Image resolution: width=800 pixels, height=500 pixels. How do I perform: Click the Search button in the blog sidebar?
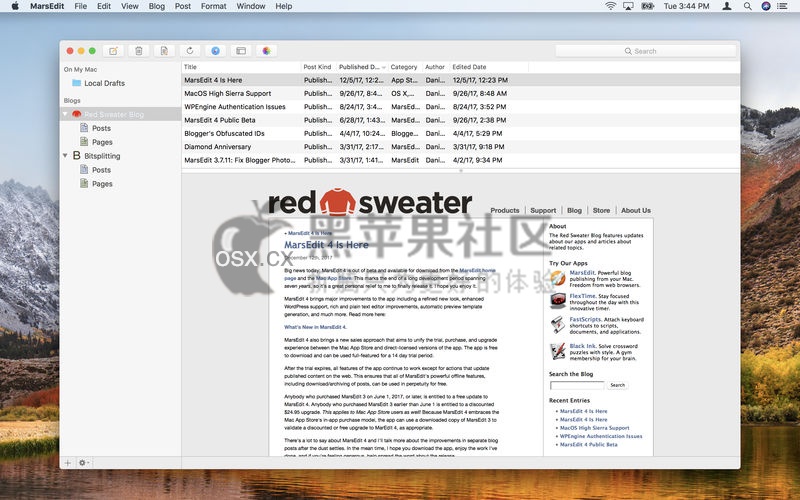617,385
